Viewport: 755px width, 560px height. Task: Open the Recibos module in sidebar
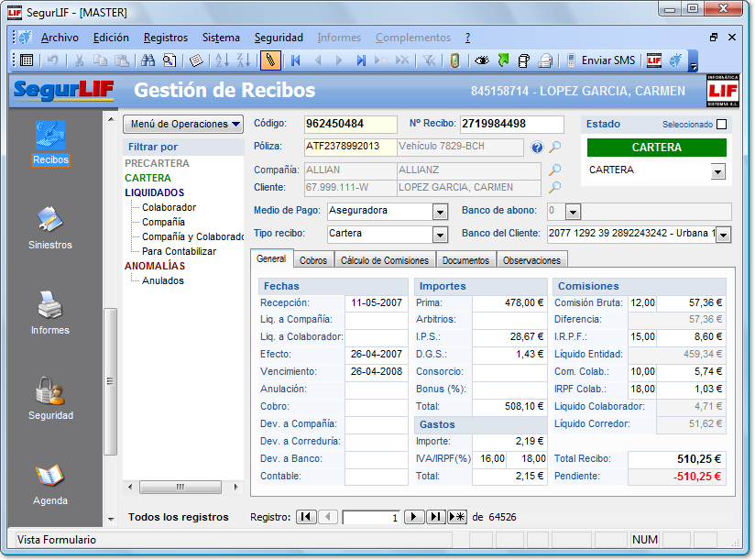pos(50,137)
